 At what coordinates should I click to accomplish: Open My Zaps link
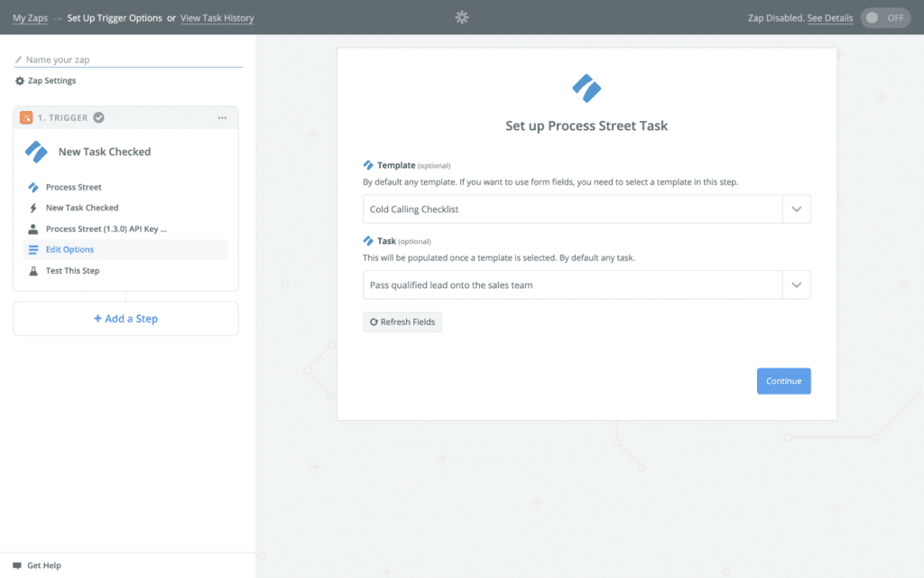(30, 18)
